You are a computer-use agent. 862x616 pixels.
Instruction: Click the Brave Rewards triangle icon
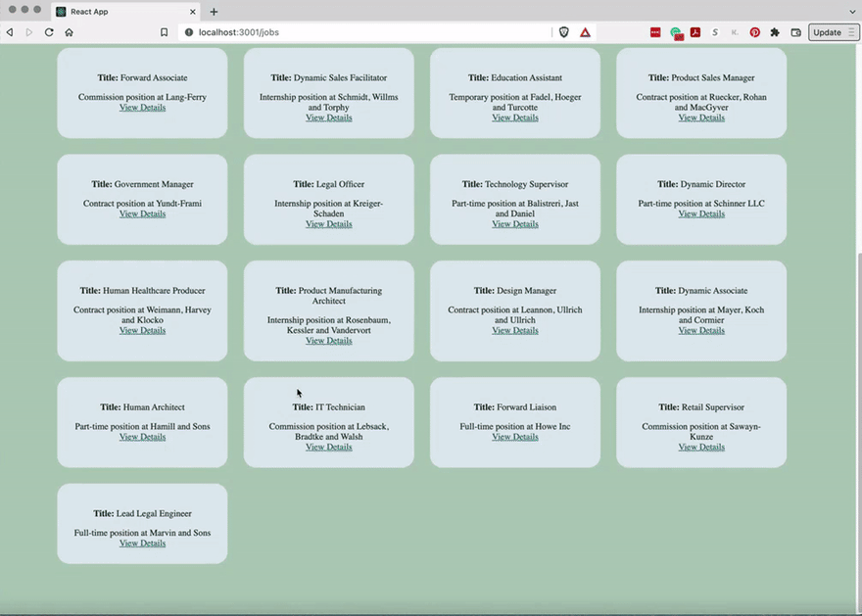[x=585, y=32]
